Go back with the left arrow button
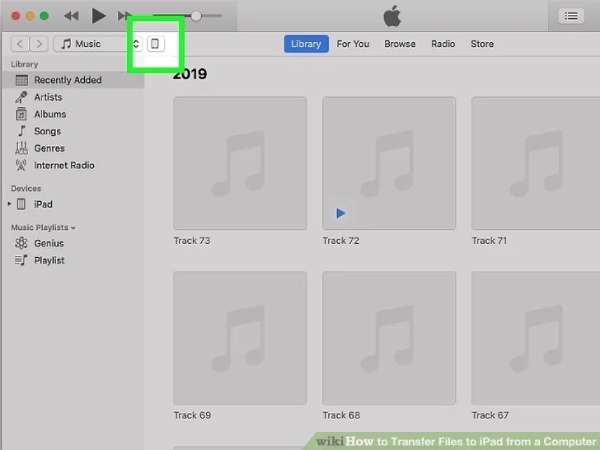The image size is (600, 450). coord(20,44)
